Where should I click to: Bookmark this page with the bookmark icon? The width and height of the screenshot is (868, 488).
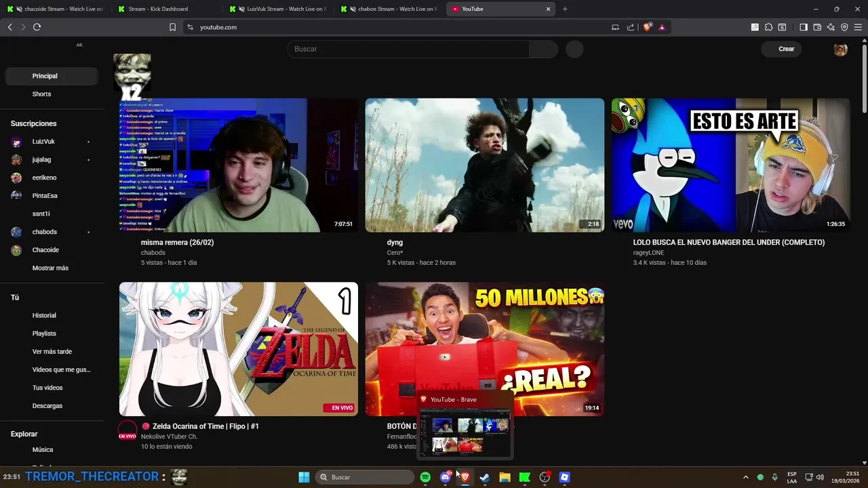(172, 27)
